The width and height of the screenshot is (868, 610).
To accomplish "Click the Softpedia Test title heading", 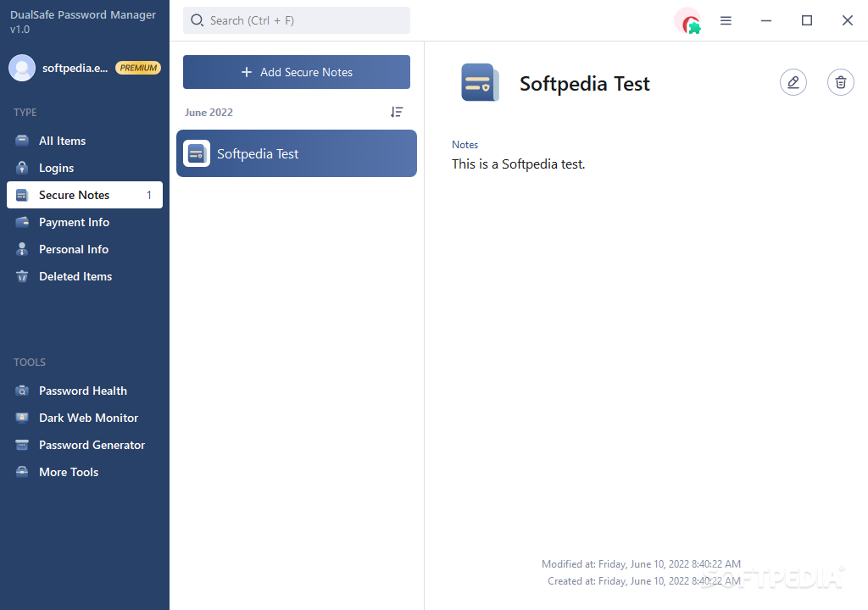I will tap(585, 84).
